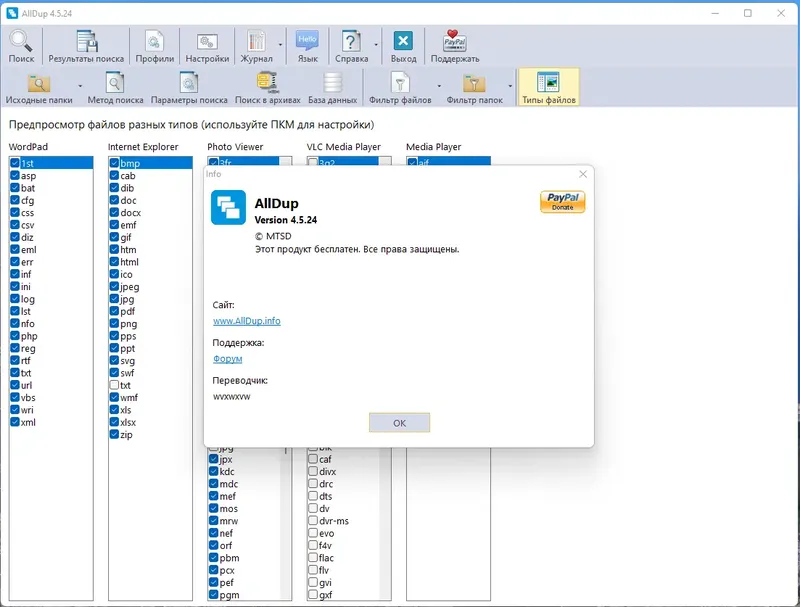Click the Выход exit icon
The image size is (800, 607).
click(403, 41)
